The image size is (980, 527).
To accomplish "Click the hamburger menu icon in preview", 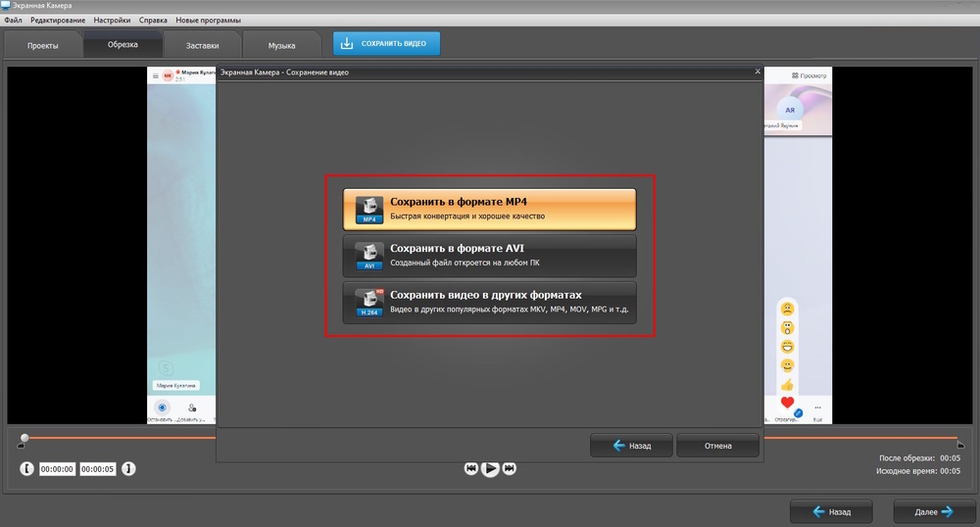I will [x=155, y=75].
